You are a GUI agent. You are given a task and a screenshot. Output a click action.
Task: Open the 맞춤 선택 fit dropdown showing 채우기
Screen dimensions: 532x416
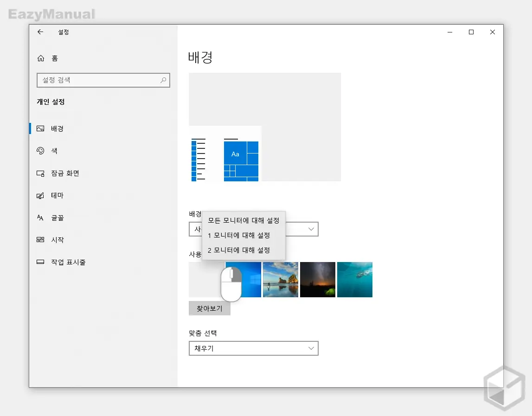253,348
